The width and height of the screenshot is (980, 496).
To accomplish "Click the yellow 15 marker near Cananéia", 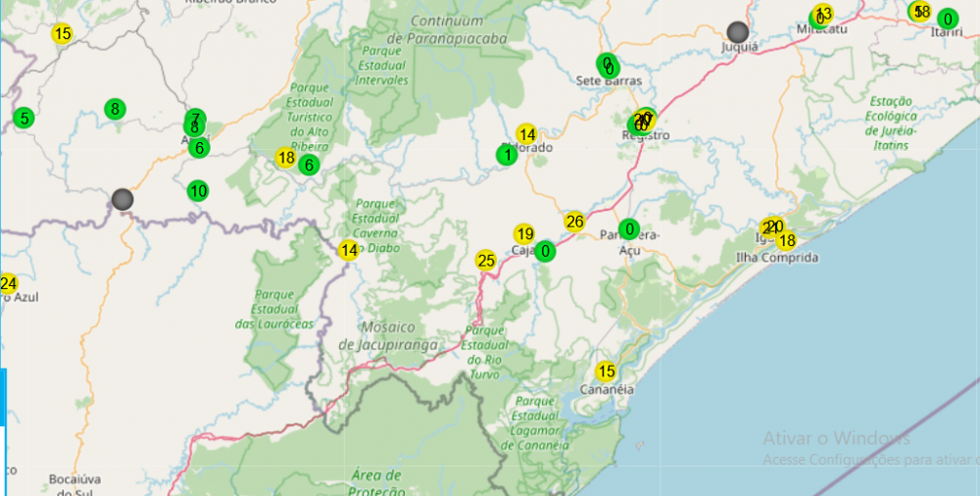I will point(607,372).
